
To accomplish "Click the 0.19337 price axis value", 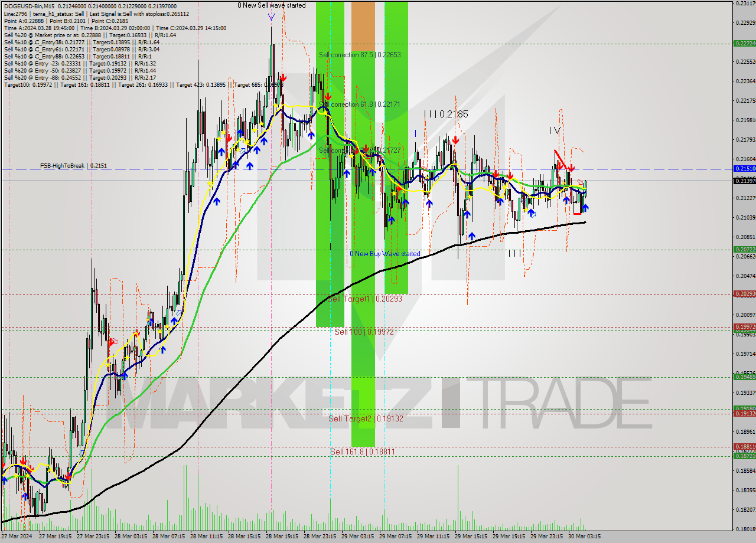I will [x=745, y=392].
